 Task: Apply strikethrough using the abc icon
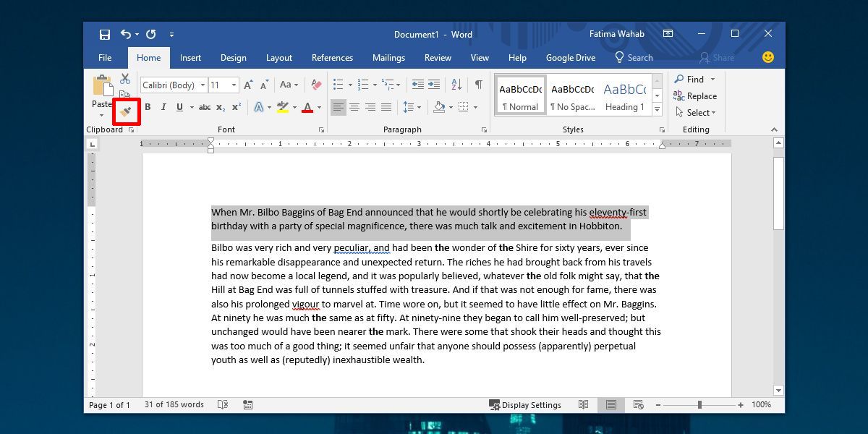coord(205,107)
